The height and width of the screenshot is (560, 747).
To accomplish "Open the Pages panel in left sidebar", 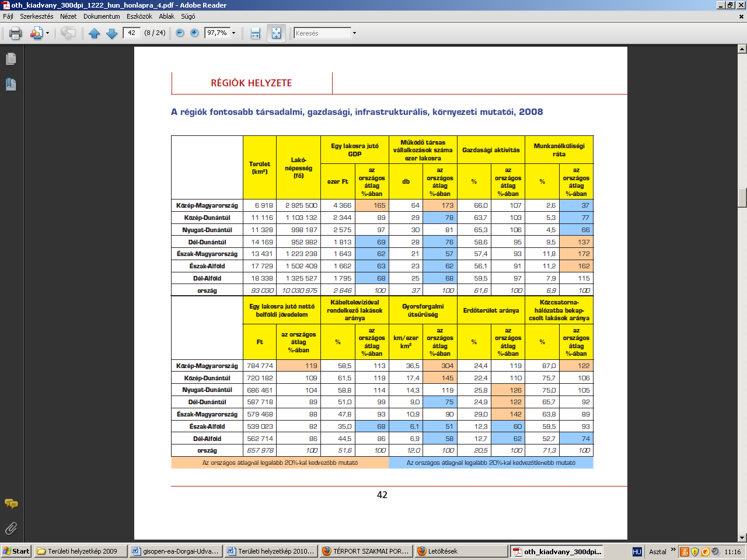I will pos(11,59).
